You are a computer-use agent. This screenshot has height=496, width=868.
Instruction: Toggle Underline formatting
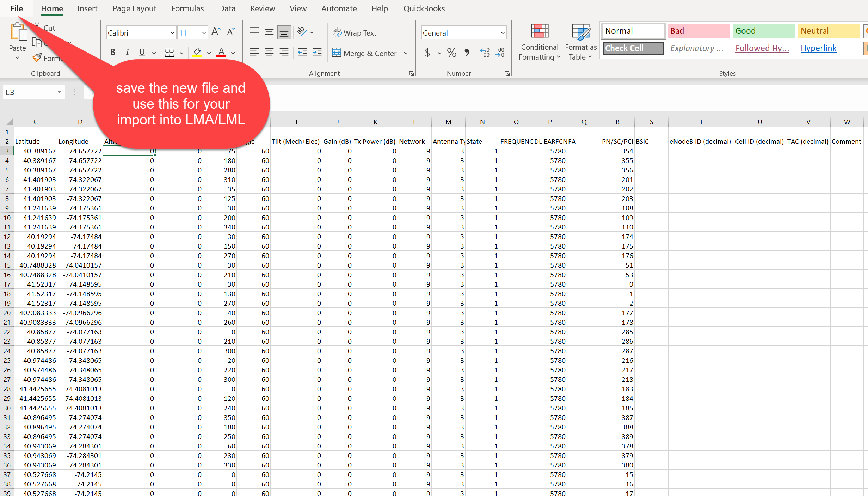[x=142, y=53]
